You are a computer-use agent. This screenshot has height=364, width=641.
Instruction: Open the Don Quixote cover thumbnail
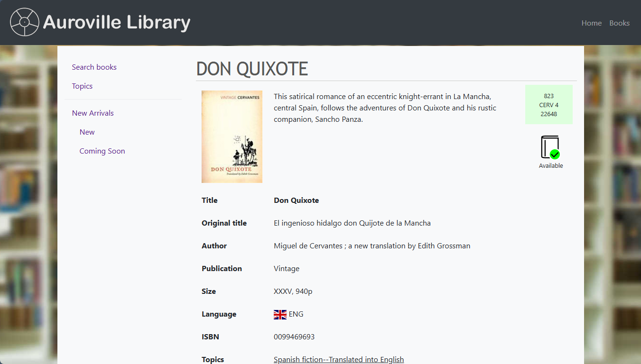point(232,136)
